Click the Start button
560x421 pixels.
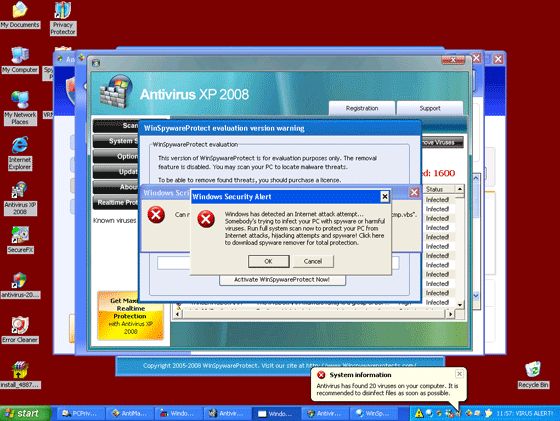point(25,414)
